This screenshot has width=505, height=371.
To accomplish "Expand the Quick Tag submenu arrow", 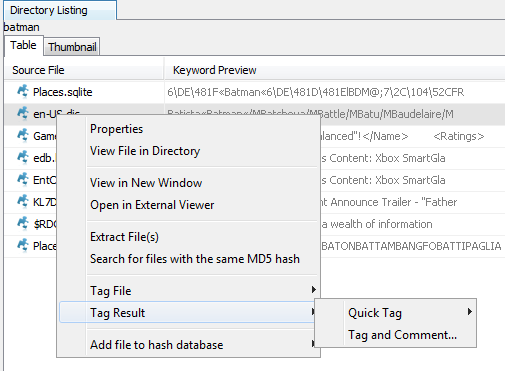I will point(470,312).
